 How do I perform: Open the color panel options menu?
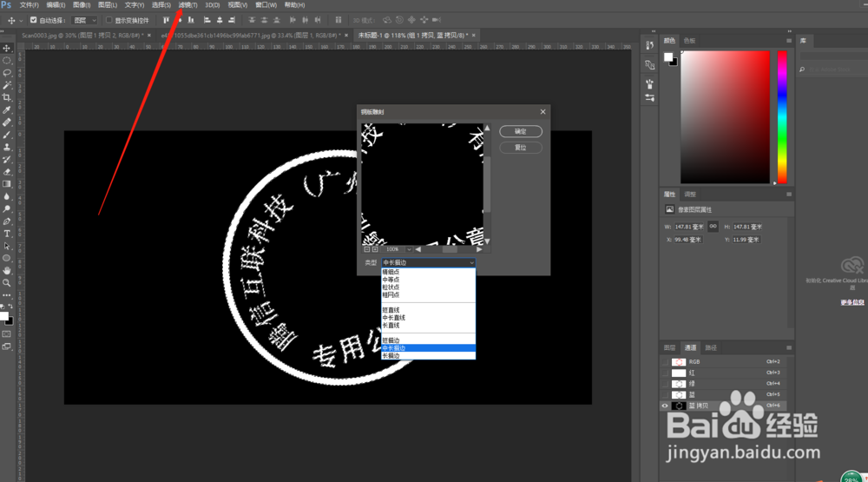tap(789, 41)
